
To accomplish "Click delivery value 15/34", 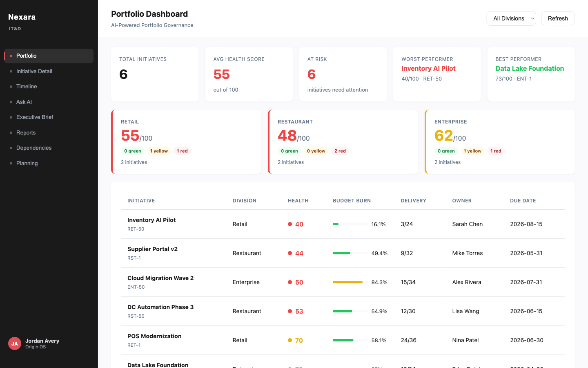I will coord(408,282).
